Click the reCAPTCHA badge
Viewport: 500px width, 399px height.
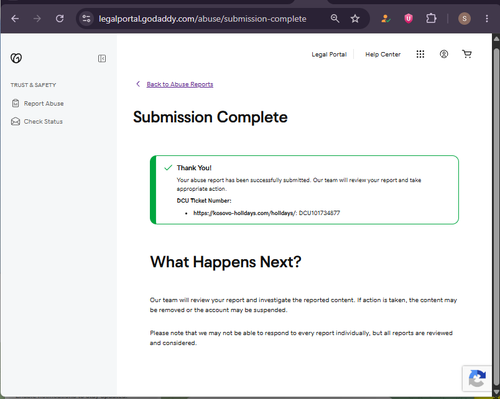pos(477,378)
